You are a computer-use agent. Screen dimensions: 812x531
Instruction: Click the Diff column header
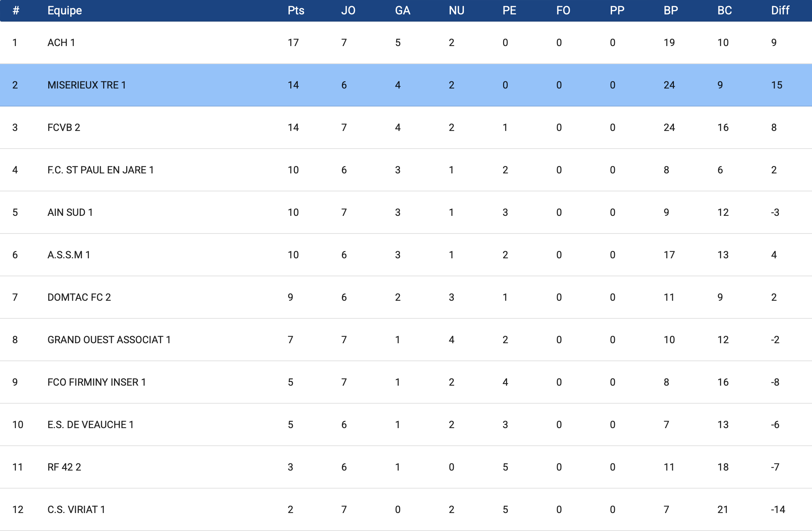(x=780, y=10)
